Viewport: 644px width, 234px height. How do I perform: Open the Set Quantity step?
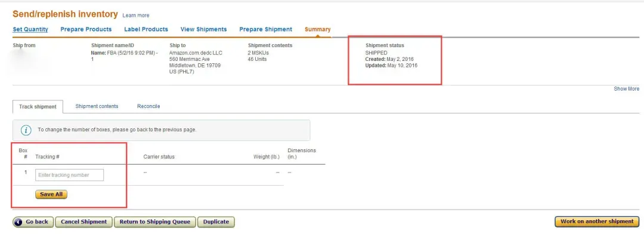pos(30,29)
